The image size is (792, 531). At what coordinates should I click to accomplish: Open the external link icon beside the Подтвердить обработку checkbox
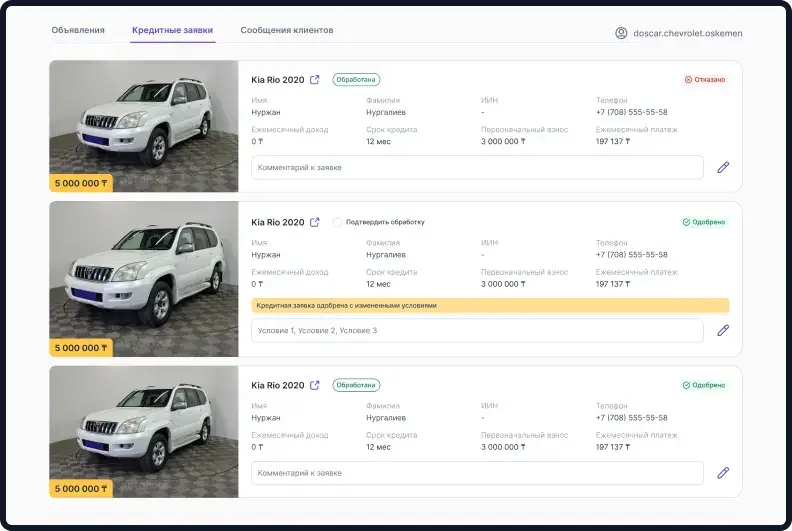coord(315,222)
